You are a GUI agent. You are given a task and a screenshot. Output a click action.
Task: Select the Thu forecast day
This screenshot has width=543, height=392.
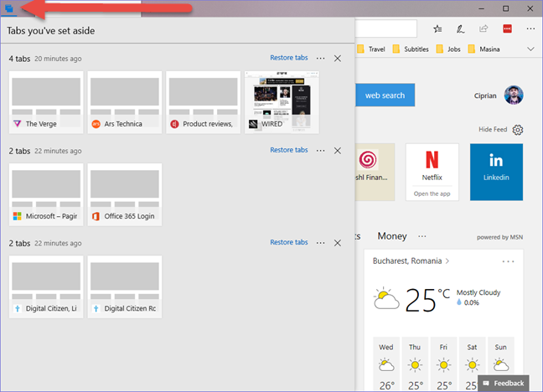coord(415,364)
